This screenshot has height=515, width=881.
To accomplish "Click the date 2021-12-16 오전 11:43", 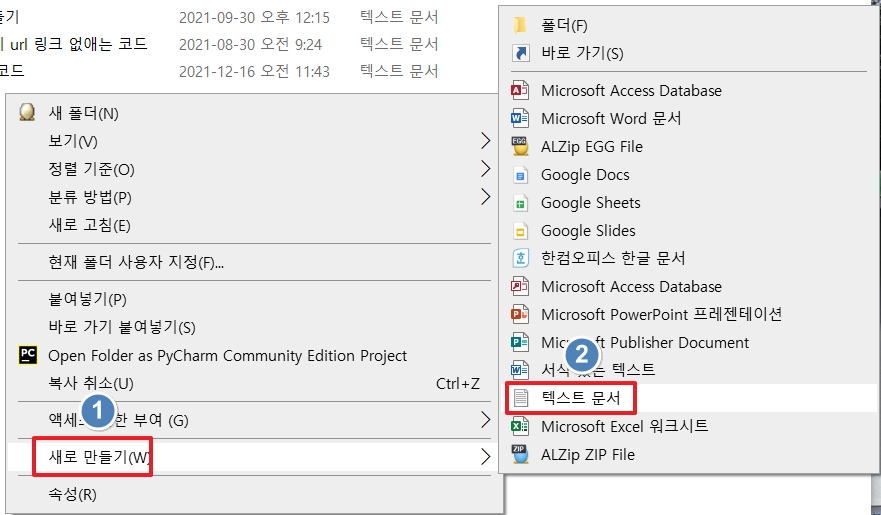I will click(x=254, y=71).
